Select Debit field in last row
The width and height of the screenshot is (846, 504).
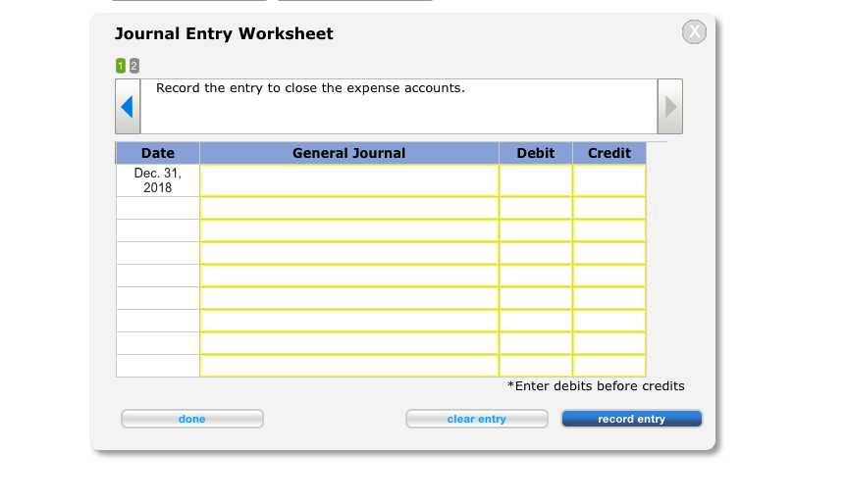point(536,366)
